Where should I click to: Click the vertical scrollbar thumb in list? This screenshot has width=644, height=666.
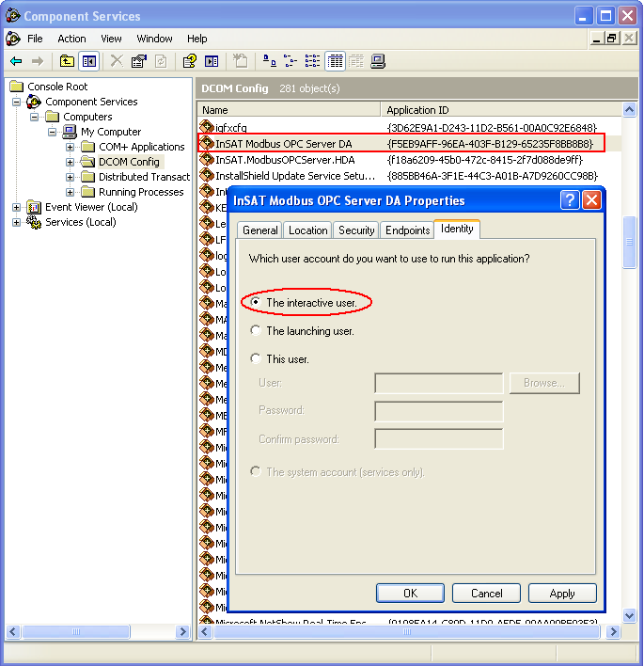tap(629, 243)
